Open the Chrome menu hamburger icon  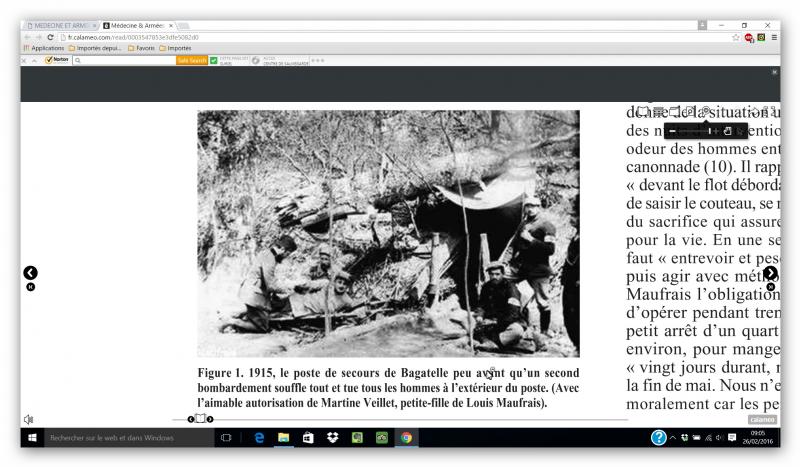point(774,37)
